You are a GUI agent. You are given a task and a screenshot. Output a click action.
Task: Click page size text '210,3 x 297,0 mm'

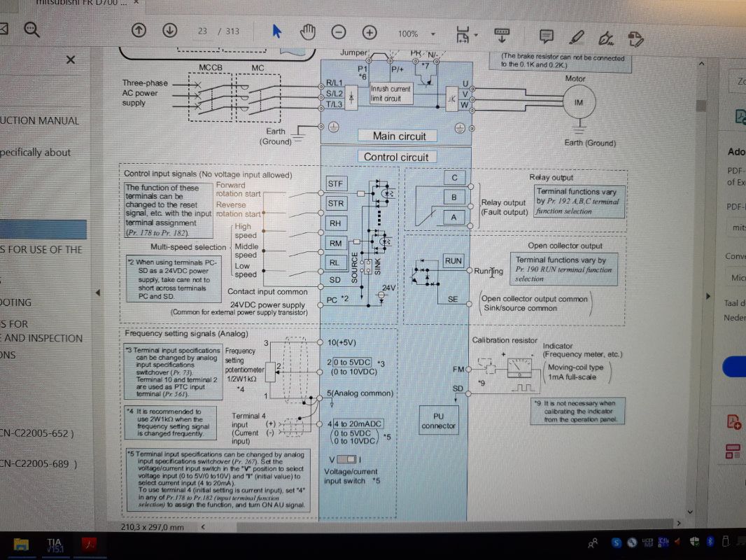click(153, 527)
